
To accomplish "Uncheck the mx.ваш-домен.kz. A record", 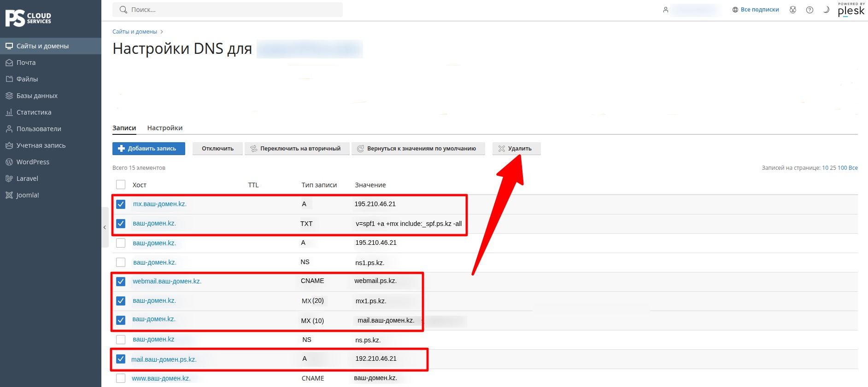I will coord(121,204).
